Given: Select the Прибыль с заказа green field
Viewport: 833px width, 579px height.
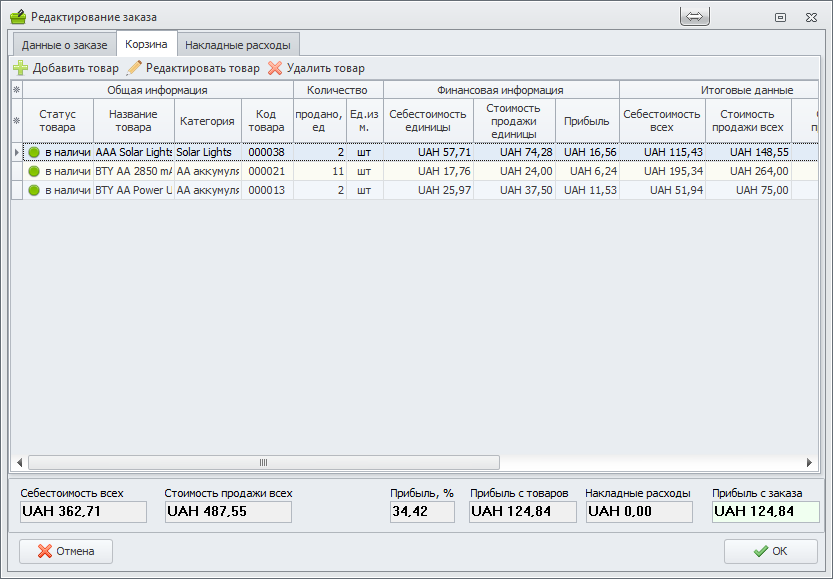Looking at the screenshot, I should [x=765, y=512].
